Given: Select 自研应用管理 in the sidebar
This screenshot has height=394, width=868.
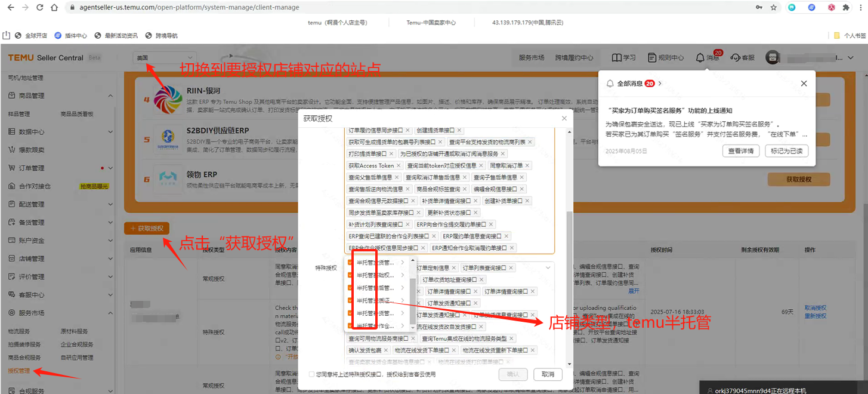Looking at the screenshot, I should point(77,358).
